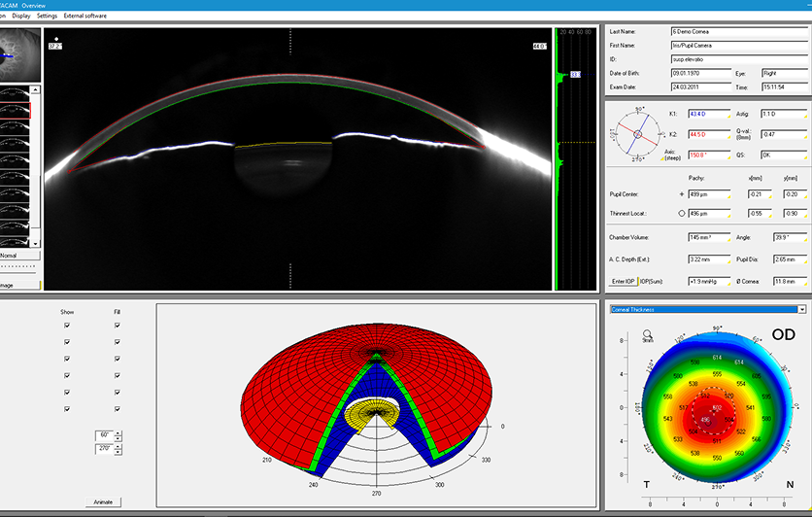Click the iris camera image thumbnail
Screen dimensions: 812x517
20,55
